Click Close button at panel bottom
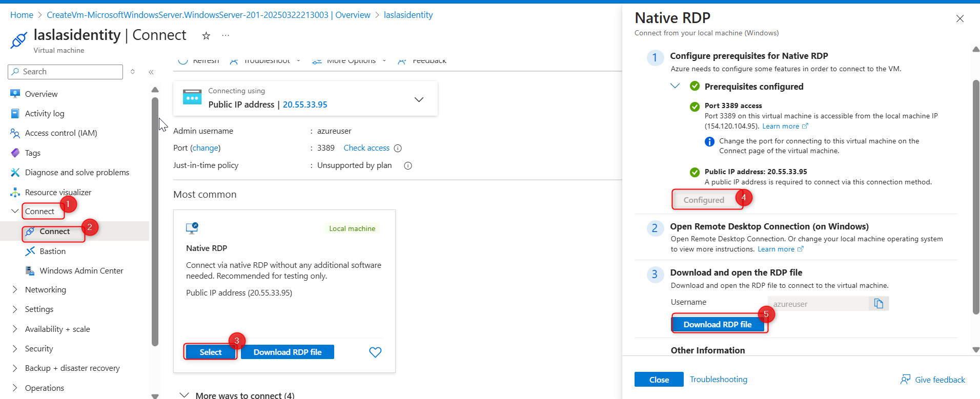Image resolution: width=980 pixels, height=399 pixels. tap(659, 380)
